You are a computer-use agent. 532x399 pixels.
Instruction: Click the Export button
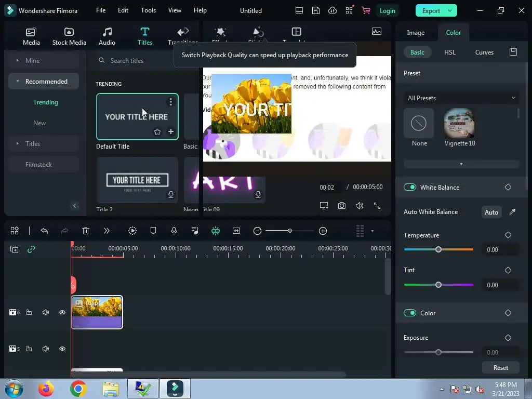pyautogui.click(x=431, y=11)
